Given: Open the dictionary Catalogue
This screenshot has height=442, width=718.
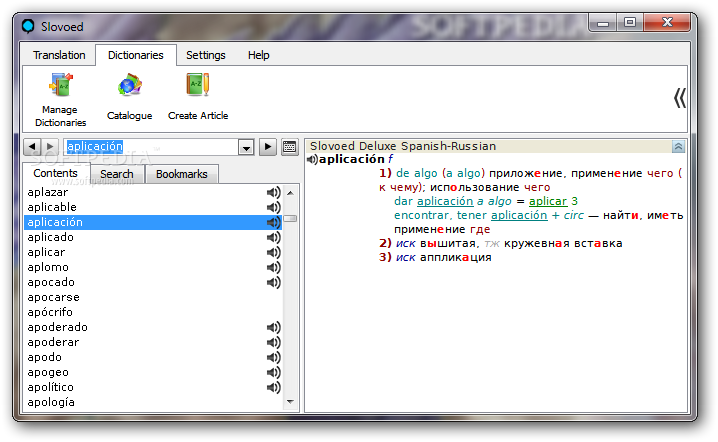Looking at the screenshot, I should pos(130,97).
